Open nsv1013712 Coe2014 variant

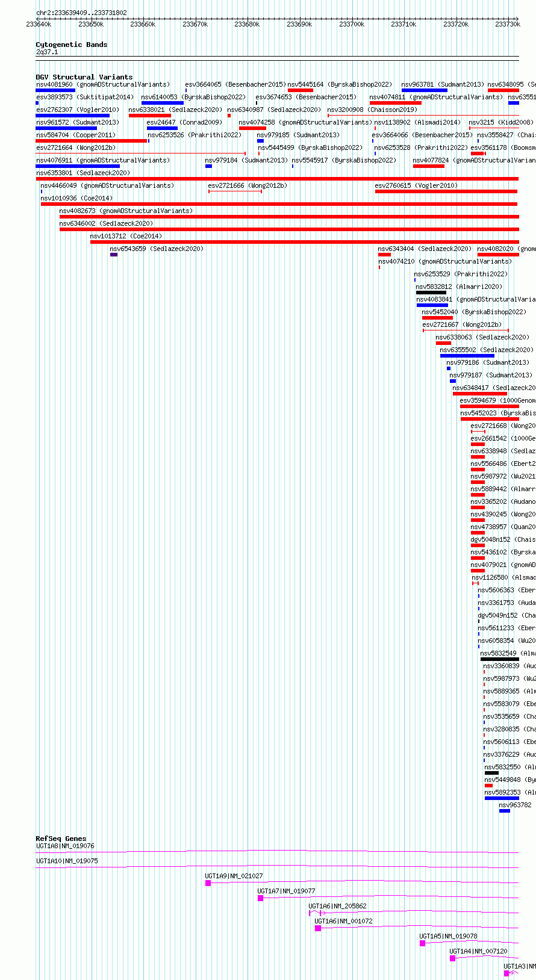click(x=126, y=236)
